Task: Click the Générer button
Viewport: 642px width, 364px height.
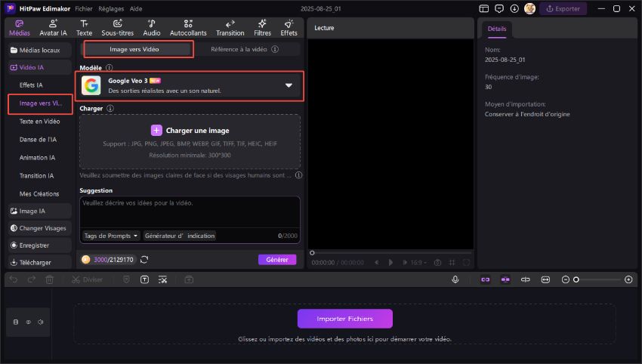Action: point(277,260)
